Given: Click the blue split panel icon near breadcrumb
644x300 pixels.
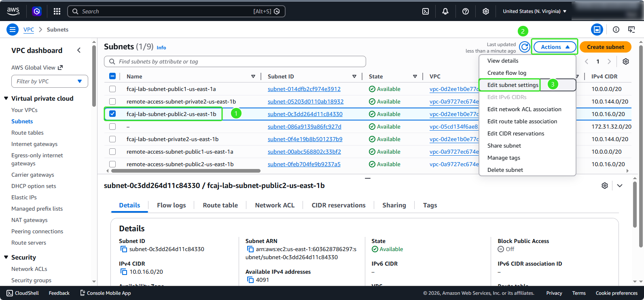Looking at the screenshot, I should [597, 30].
